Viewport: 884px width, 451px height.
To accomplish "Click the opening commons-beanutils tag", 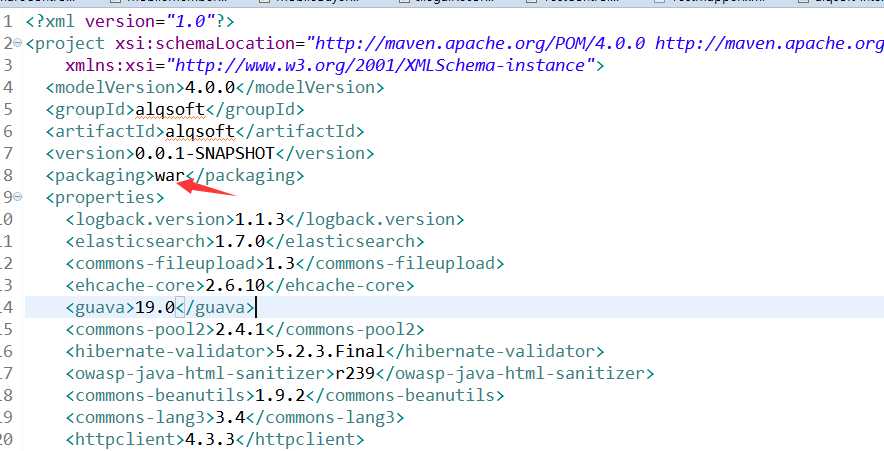I will pyautogui.click(x=160, y=395).
